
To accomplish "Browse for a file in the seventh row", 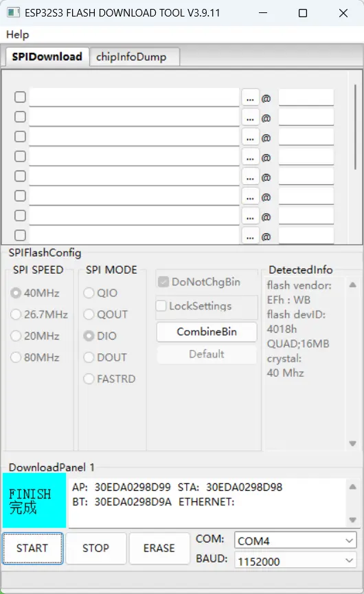I will pos(250,217).
